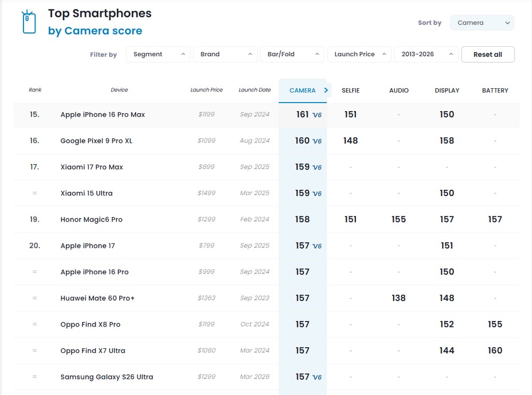The height and width of the screenshot is (395, 532).
Task: Open Samsung Galaxy S26 Ultra device link
Action: 106,377
